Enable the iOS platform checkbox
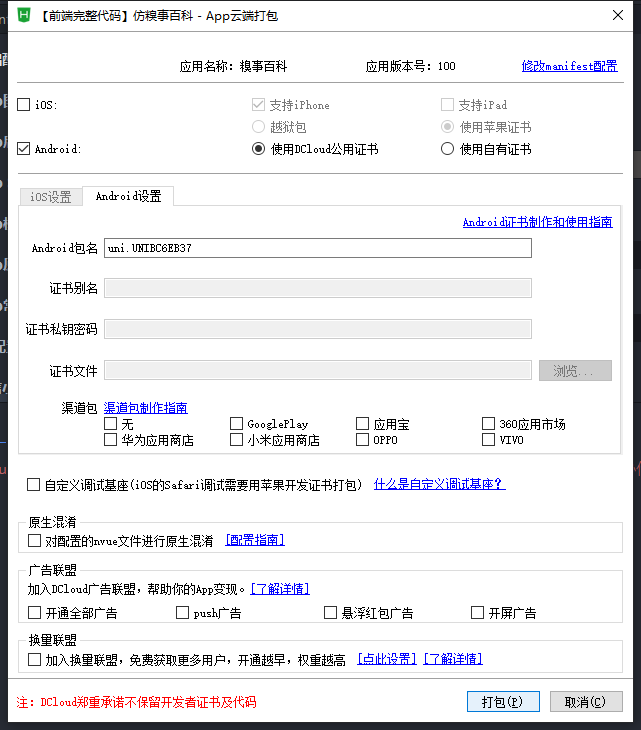 [x=24, y=105]
